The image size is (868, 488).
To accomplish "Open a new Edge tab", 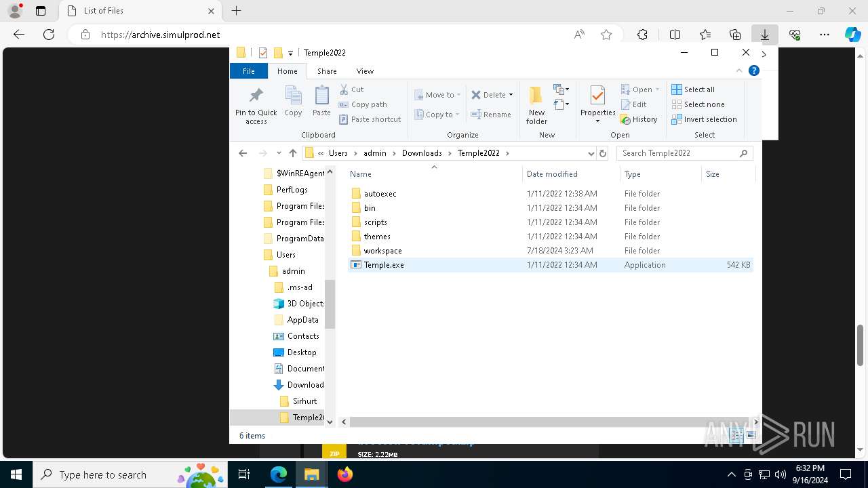I will point(236,11).
